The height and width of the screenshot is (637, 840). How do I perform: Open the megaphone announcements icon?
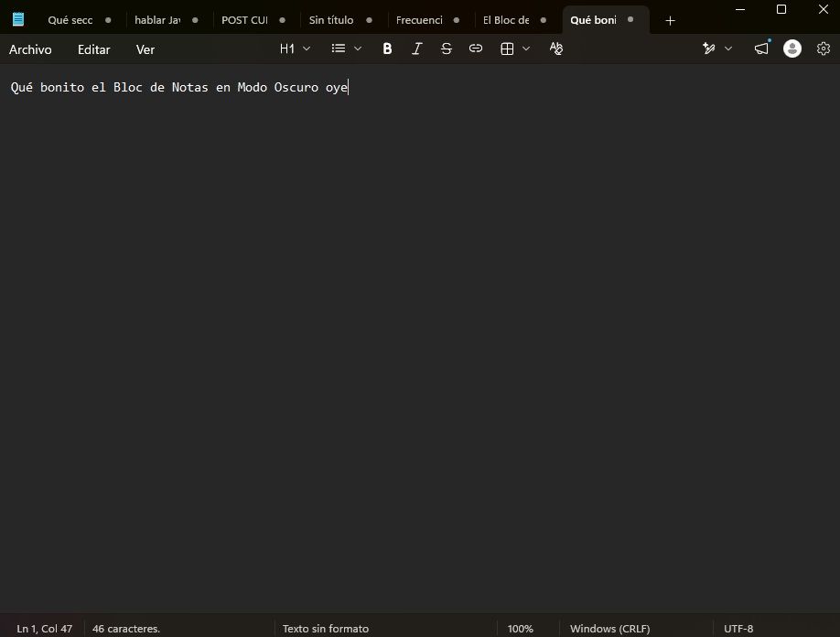[x=762, y=49]
